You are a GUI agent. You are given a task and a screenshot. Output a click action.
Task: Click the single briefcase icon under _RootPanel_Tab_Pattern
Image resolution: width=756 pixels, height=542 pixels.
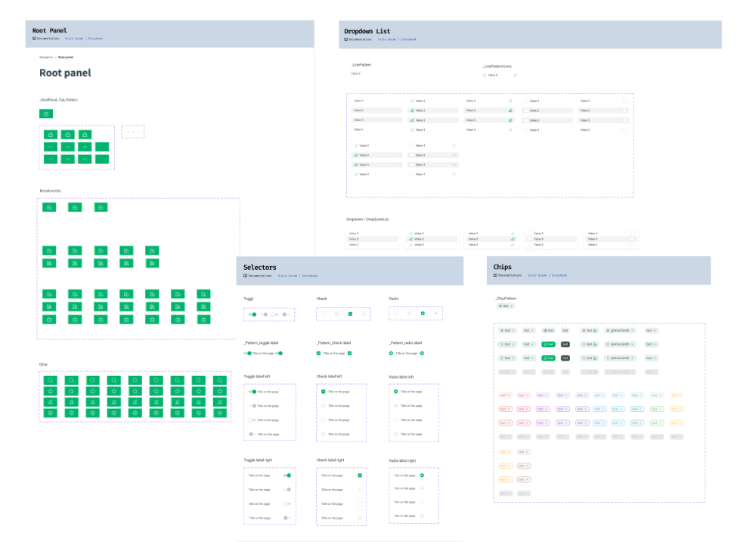pos(46,113)
